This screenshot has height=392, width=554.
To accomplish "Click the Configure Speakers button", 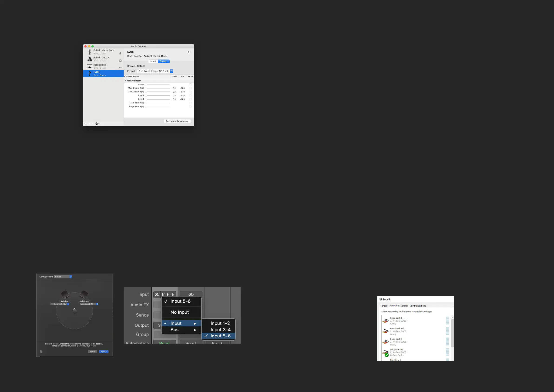I will tap(177, 121).
